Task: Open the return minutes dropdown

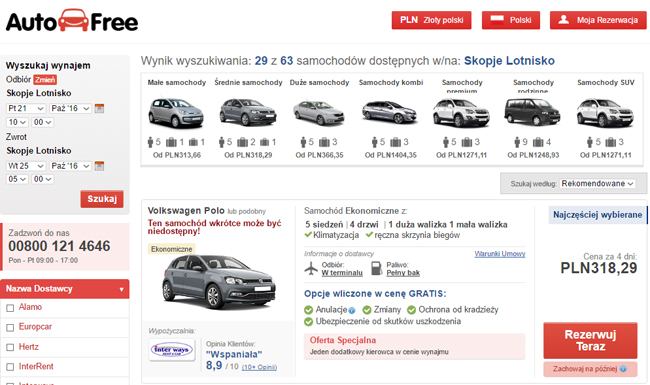Action: 42,179
